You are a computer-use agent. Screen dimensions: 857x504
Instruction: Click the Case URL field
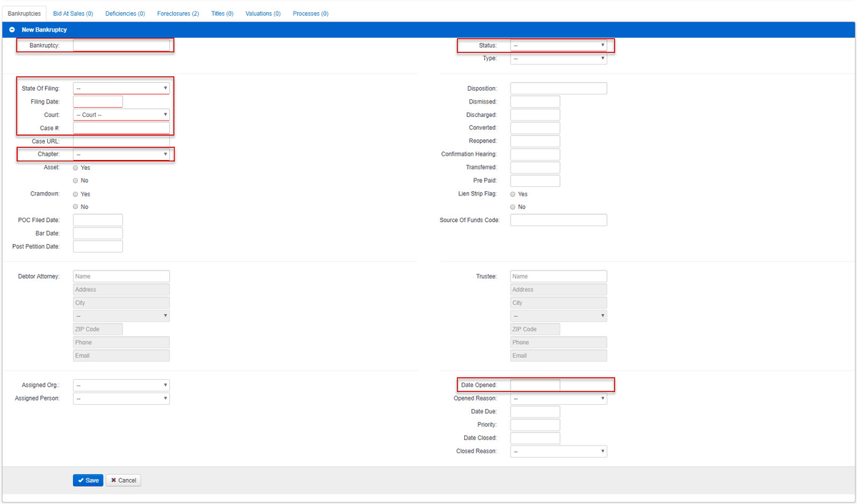coord(121,141)
